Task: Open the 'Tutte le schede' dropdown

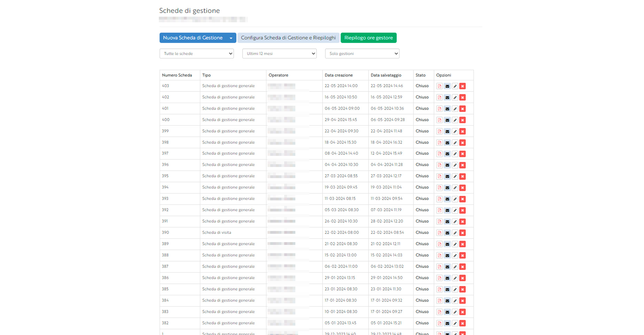Action: point(196,54)
